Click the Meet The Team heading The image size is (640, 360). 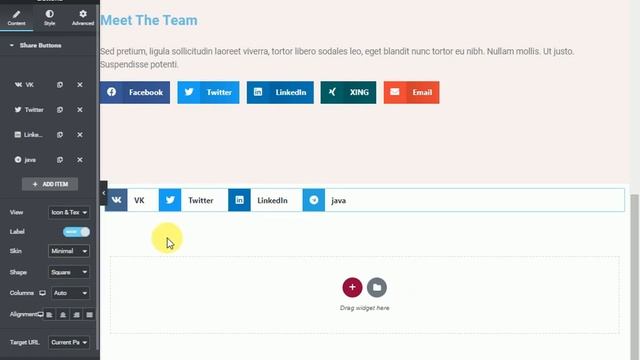tap(149, 20)
